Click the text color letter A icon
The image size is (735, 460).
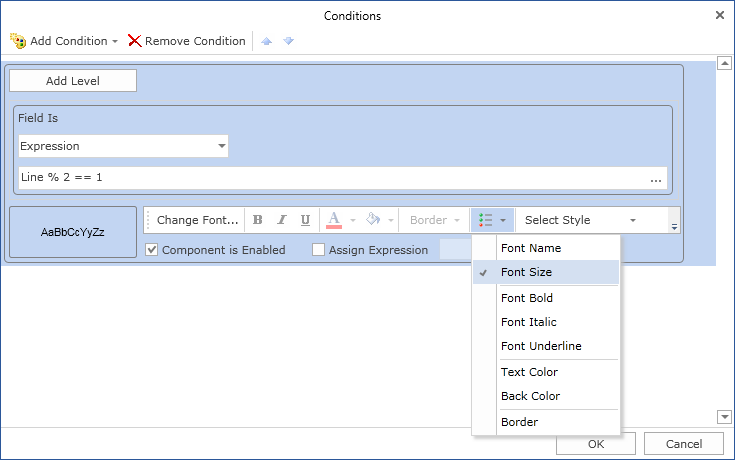(334, 220)
